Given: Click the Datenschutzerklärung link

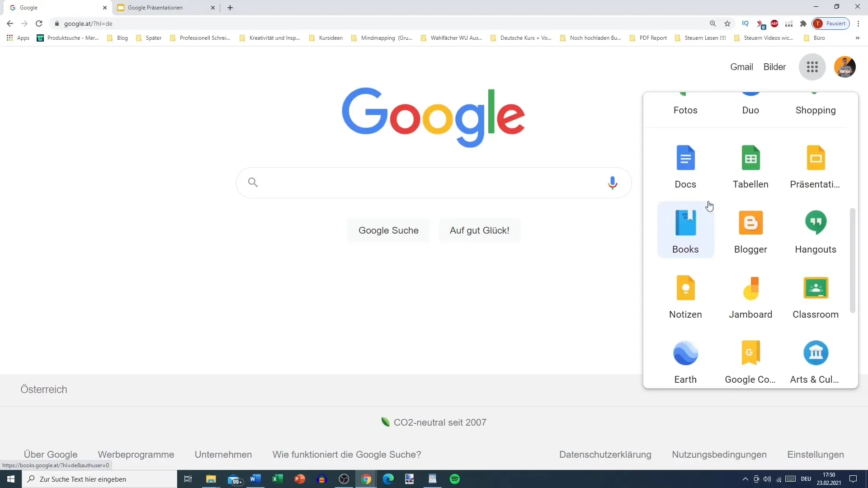Looking at the screenshot, I should 605,455.
